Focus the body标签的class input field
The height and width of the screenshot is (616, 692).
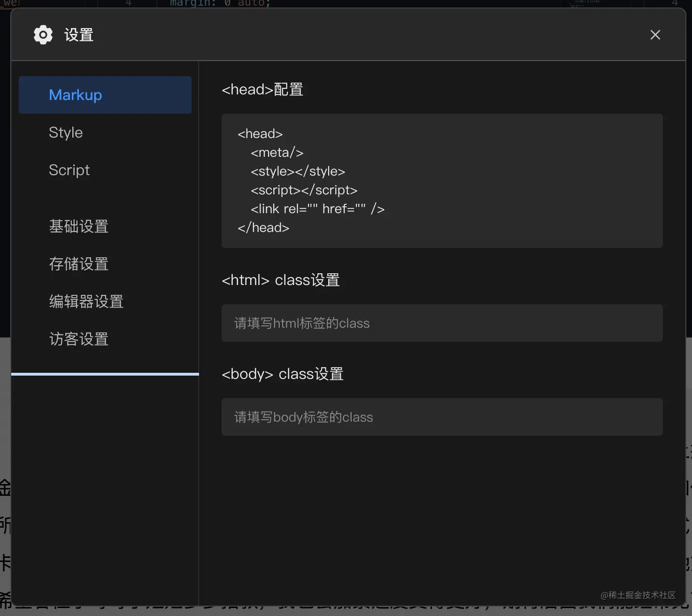tap(442, 417)
